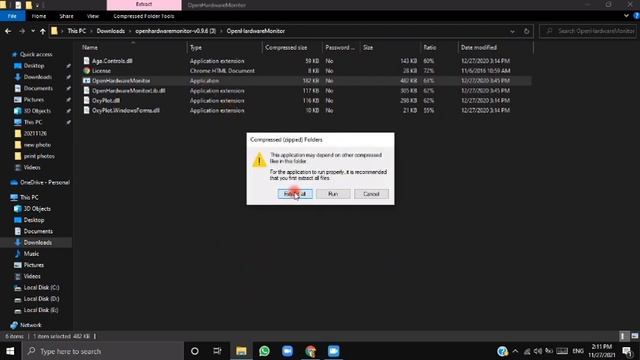Open WhatsApp from taskbar

point(264,351)
